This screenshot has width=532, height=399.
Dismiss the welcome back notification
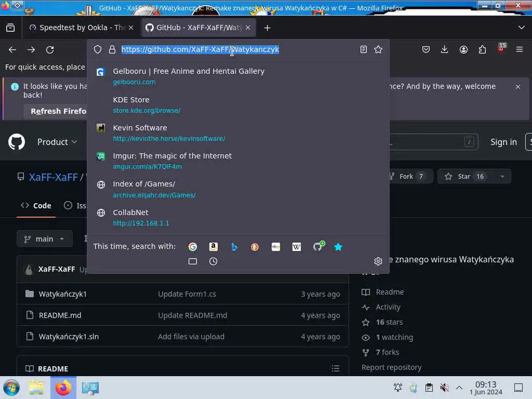click(x=518, y=87)
